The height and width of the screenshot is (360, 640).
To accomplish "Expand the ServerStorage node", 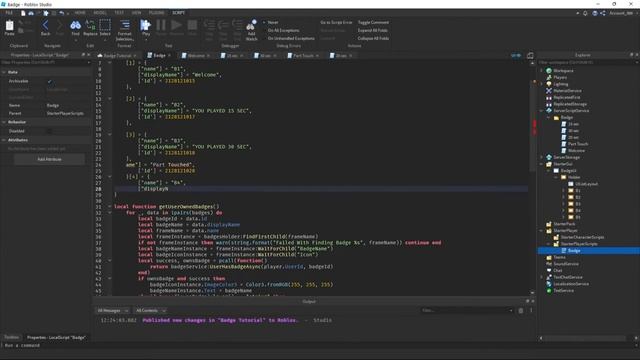I will coord(542,157).
